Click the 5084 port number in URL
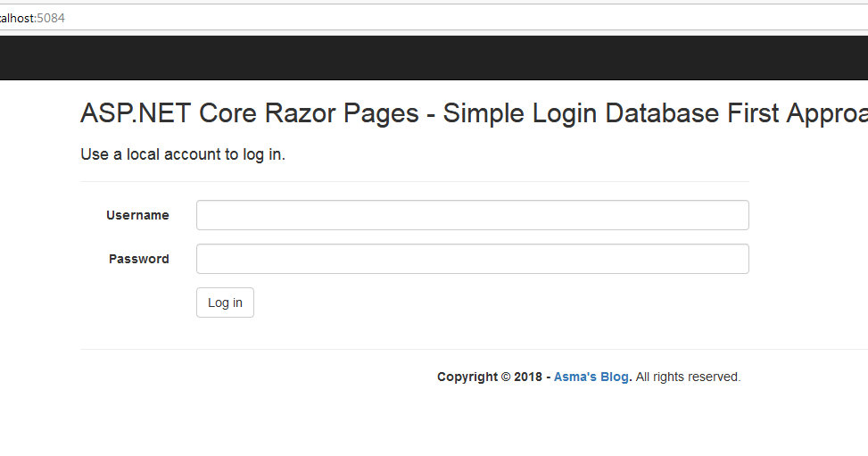868x456 pixels. [51, 18]
